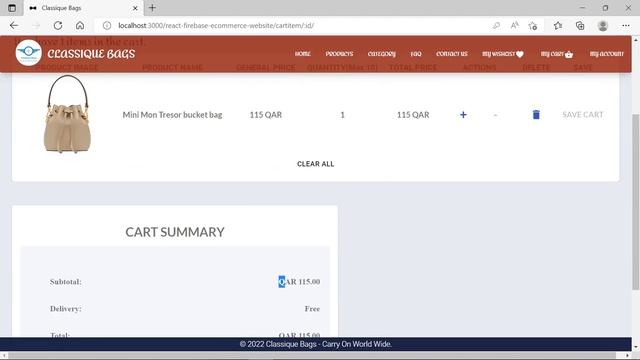Open Contact Us in navigation bar
This screenshot has width=640, height=360.
452,53
